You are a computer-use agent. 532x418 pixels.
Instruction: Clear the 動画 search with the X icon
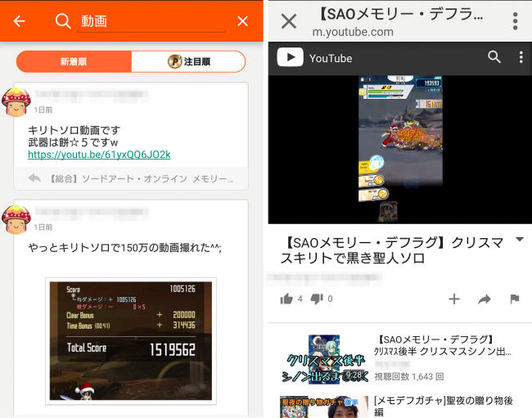click(x=242, y=21)
